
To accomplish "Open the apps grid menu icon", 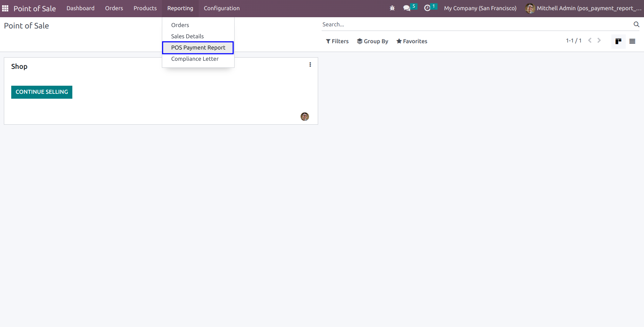I will [x=5, y=8].
